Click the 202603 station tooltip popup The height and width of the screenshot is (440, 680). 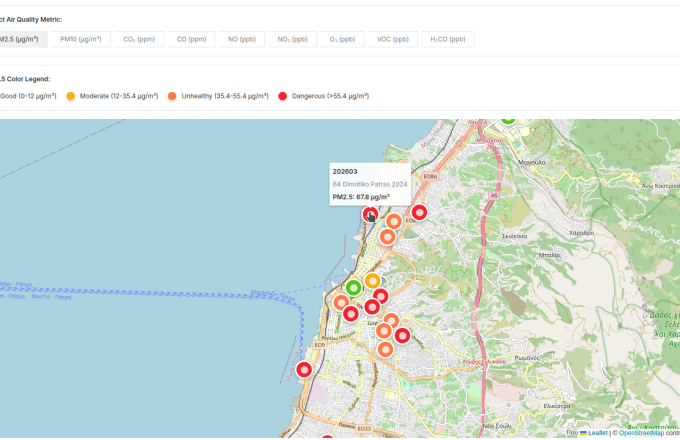(x=370, y=184)
